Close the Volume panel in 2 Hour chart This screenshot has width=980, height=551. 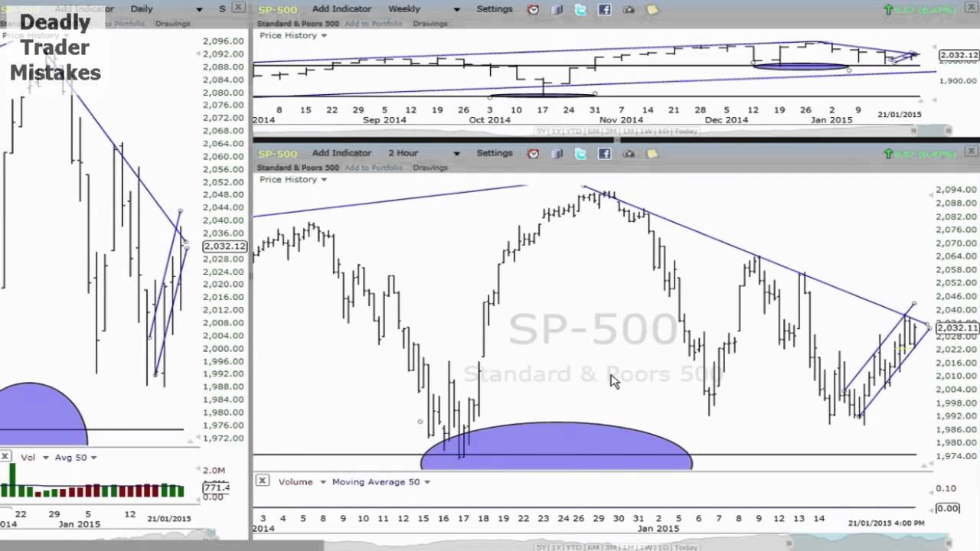click(262, 481)
